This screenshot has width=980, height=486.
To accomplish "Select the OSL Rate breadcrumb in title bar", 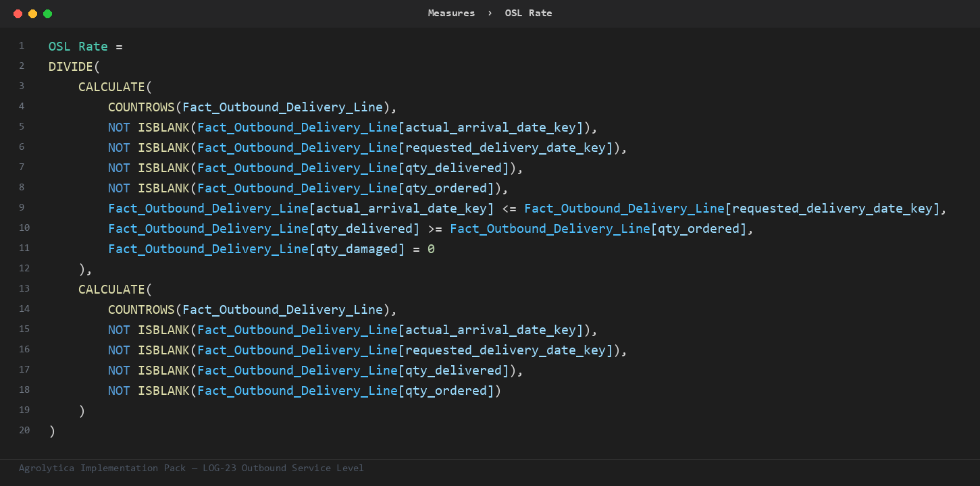I will (x=529, y=13).
